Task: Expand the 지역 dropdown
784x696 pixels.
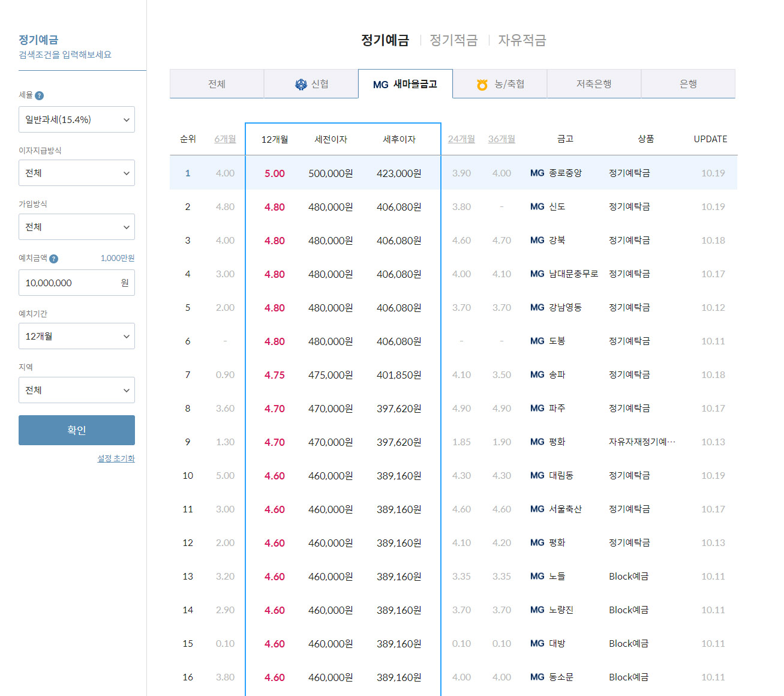Action: click(76, 390)
